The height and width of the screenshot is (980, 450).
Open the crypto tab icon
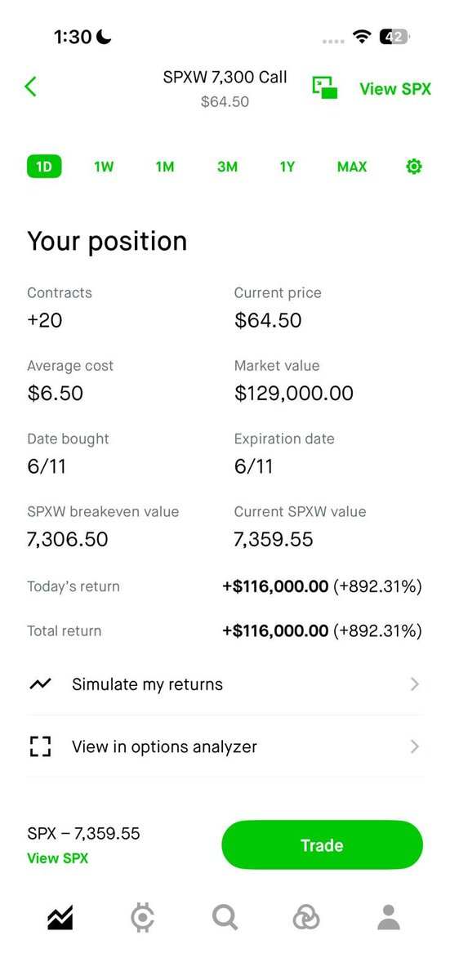point(142,919)
